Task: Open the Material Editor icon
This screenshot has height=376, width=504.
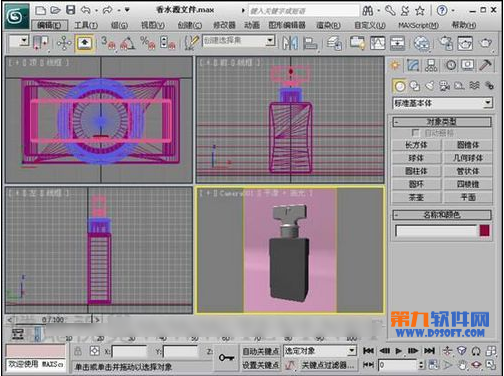Action: [422, 43]
